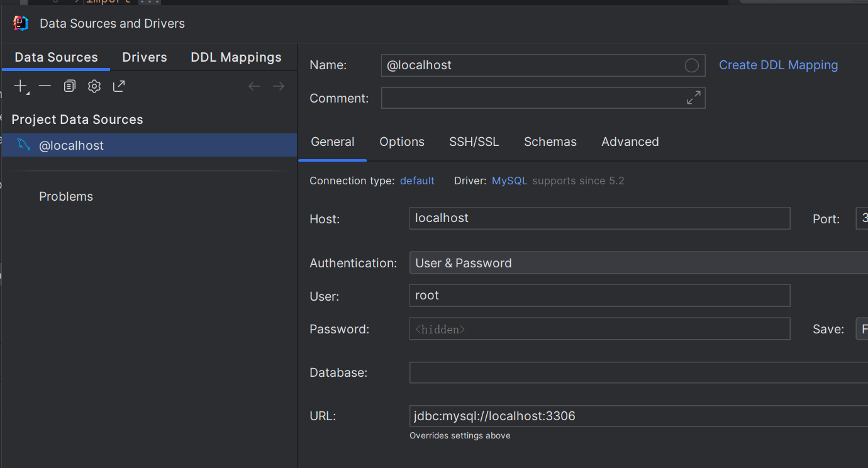Viewport: 868px width, 468px height.
Task: Remove the selected data source with minus icon
Action: tap(45, 86)
